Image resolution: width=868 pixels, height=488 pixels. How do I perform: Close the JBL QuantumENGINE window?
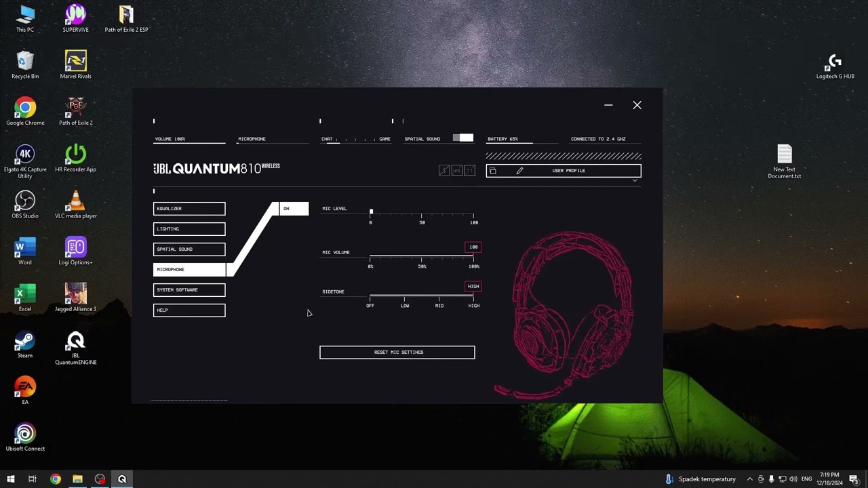[x=637, y=105]
